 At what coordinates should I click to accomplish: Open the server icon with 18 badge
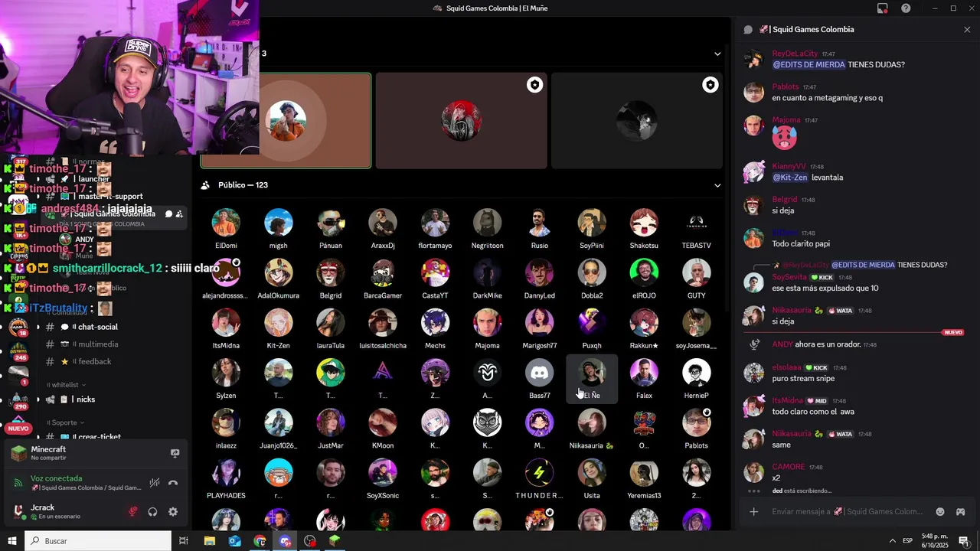[18, 327]
